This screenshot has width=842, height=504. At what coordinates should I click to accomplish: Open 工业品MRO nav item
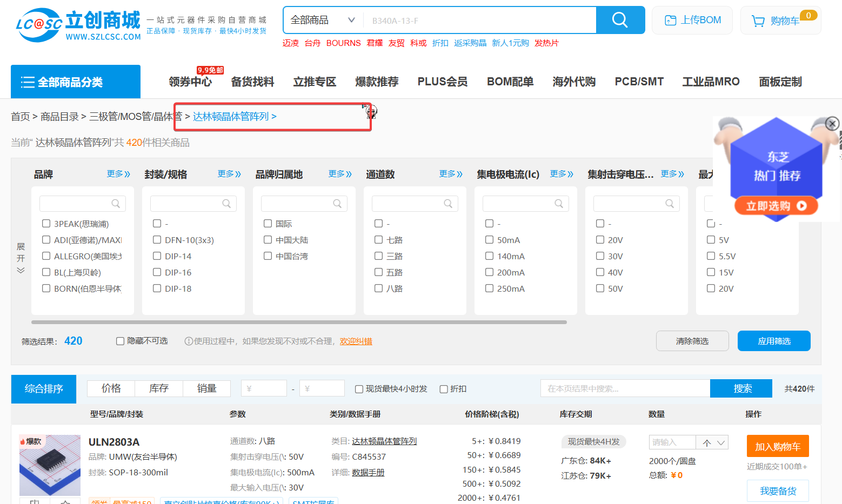tap(711, 82)
